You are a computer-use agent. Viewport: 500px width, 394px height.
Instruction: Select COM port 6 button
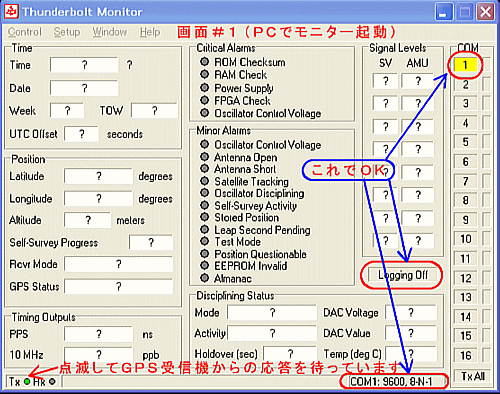[465, 162]
